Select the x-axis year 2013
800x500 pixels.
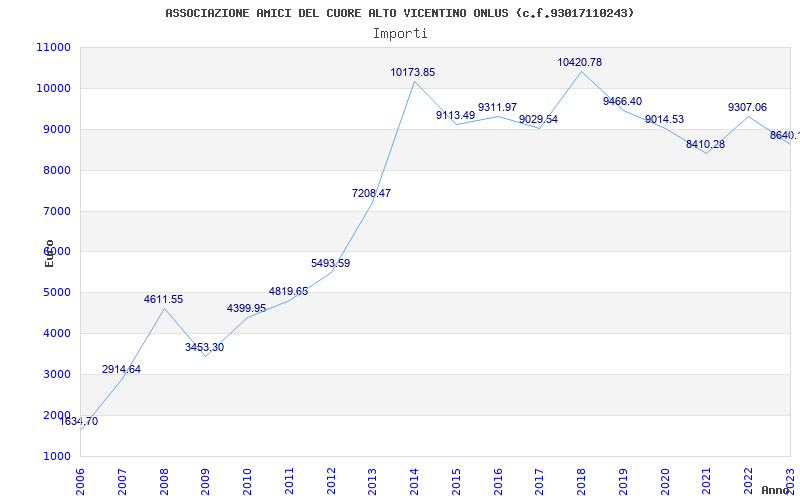click(x=372, y=482)
